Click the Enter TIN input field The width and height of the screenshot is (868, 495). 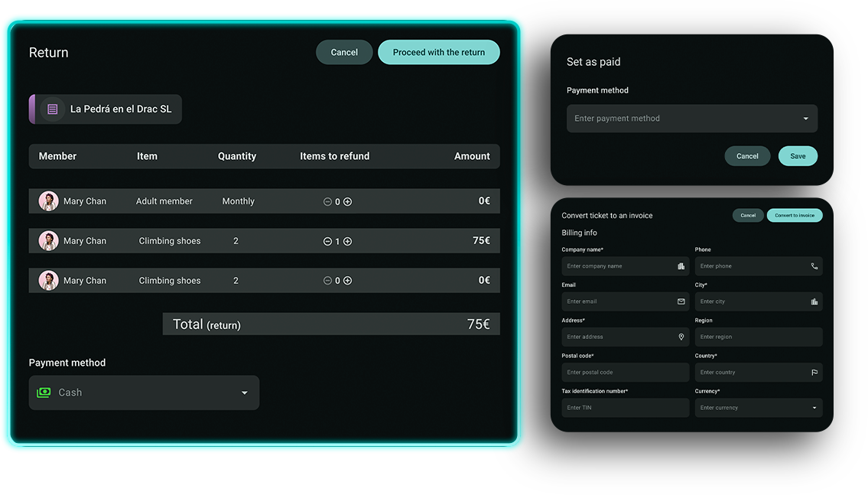(x=625, y=407)
